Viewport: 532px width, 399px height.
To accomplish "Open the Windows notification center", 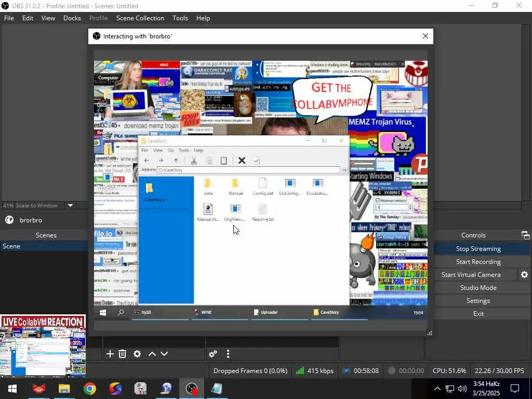I will (515, 389).
